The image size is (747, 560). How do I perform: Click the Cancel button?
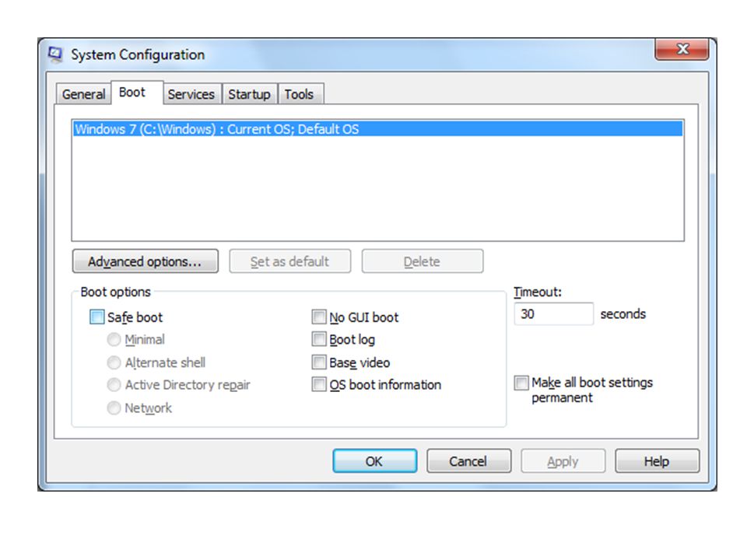[468, 461]
